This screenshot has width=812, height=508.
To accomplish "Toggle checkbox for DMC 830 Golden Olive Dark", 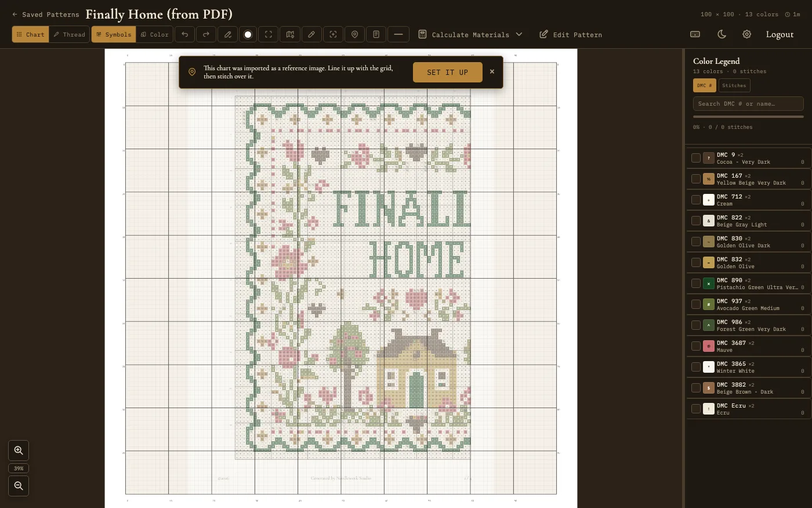I will [696, 242].
